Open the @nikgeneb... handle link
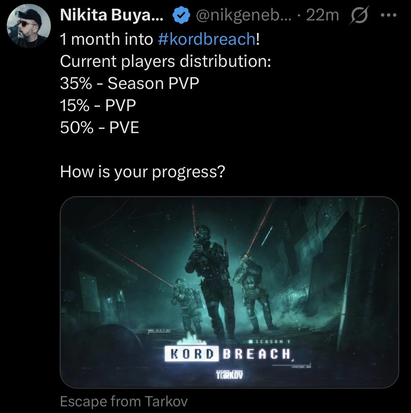Viewport: 411px width, 413px height. (x=243, y=15)
